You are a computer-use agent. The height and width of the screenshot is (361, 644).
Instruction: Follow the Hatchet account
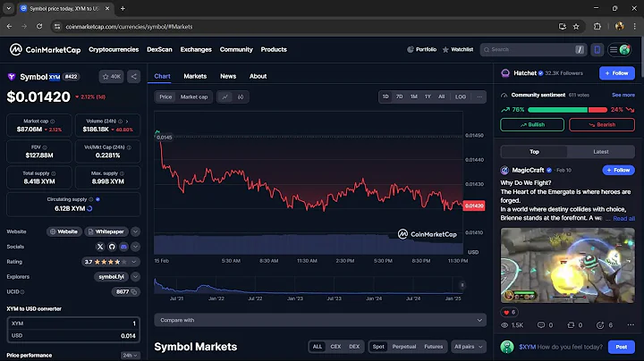pos(617,73)
